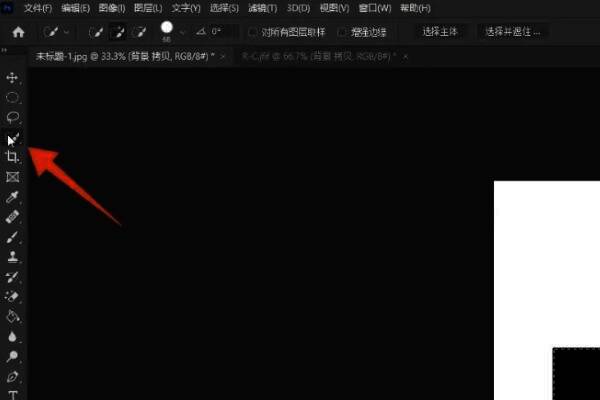This screenshot has width=600, height=400.
Task: Select the History Brush tool
Action: [12, 277]
